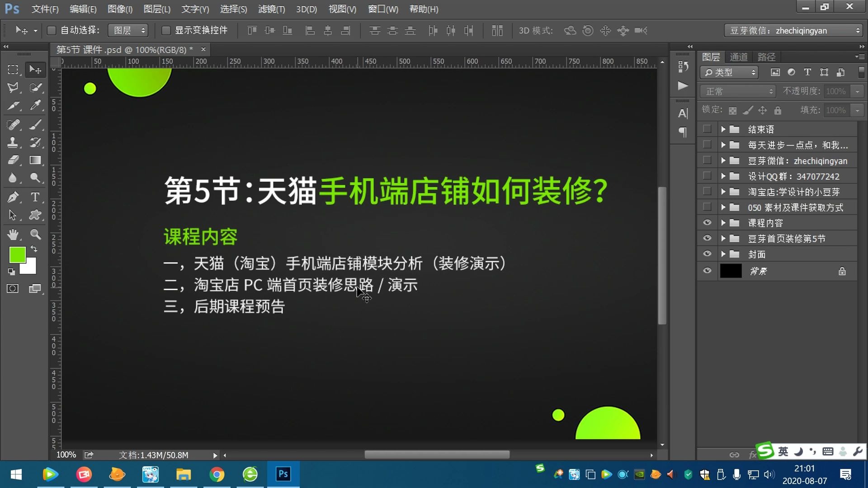Reset default foreground and background colors
Viewport: 868px width, 488px height.
(11, 272)
